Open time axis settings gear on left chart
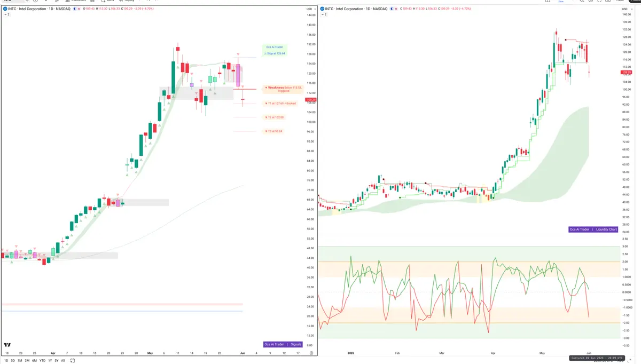 click(x=311, y=353)
